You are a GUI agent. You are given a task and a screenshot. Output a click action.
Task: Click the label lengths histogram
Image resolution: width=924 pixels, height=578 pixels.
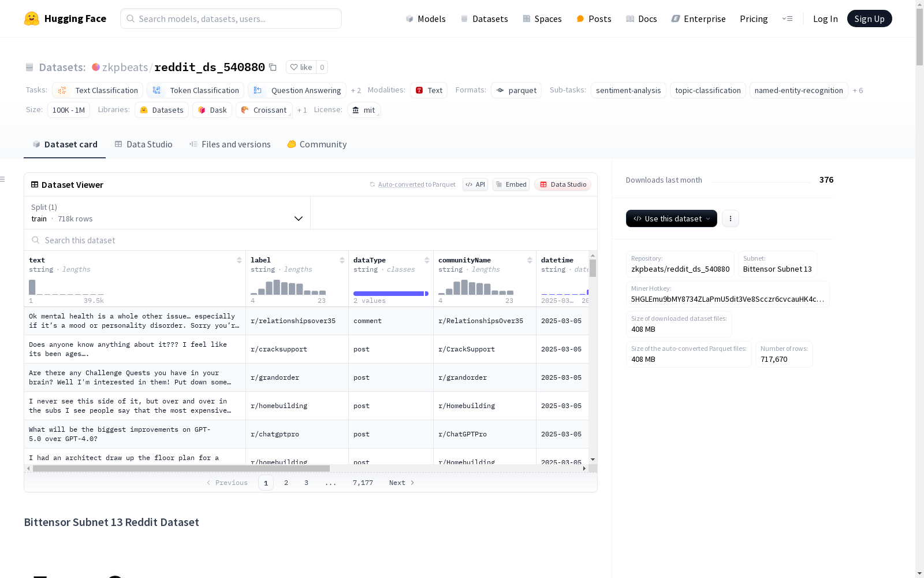pyautogui.click(x=288, y=287)
